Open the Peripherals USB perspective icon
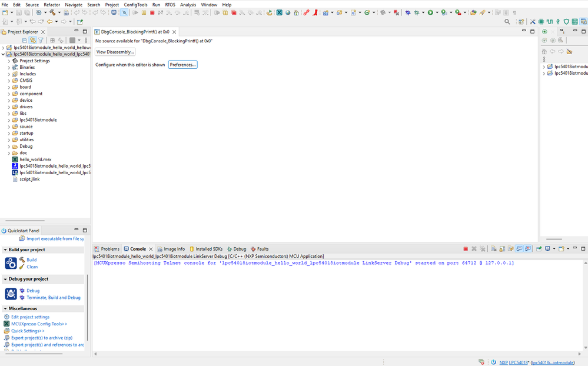 point(558,21)
